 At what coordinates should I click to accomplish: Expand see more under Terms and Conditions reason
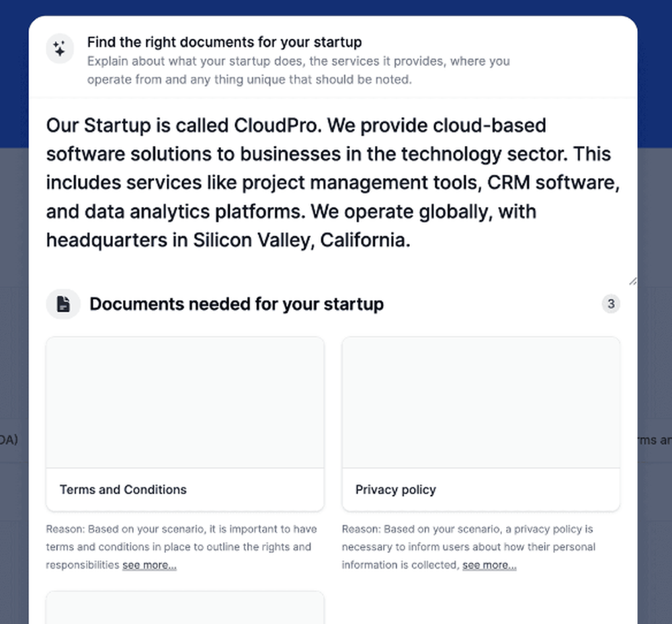click(x=149, y=565)
